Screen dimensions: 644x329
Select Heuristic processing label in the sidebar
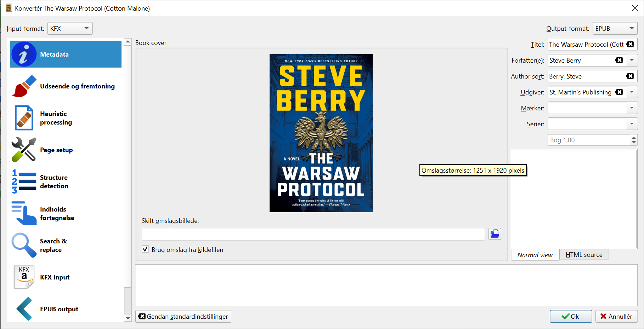(56, 118)
